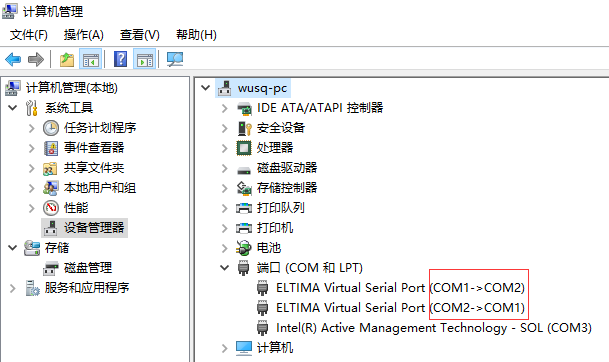Click the 电池 battery icon
Screen dimensions: 609x362
[244, 248]
